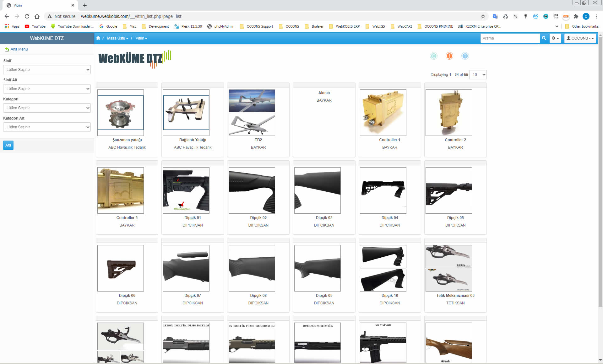
Task: Click the home icon in the breadcrumb bar
Action: [x=98, y=38]
